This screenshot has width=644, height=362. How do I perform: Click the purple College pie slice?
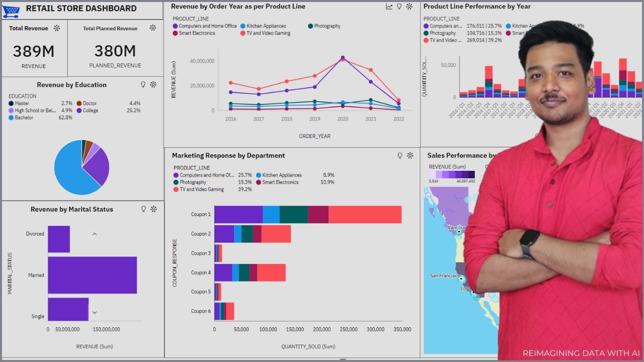[x=99, y=168]
